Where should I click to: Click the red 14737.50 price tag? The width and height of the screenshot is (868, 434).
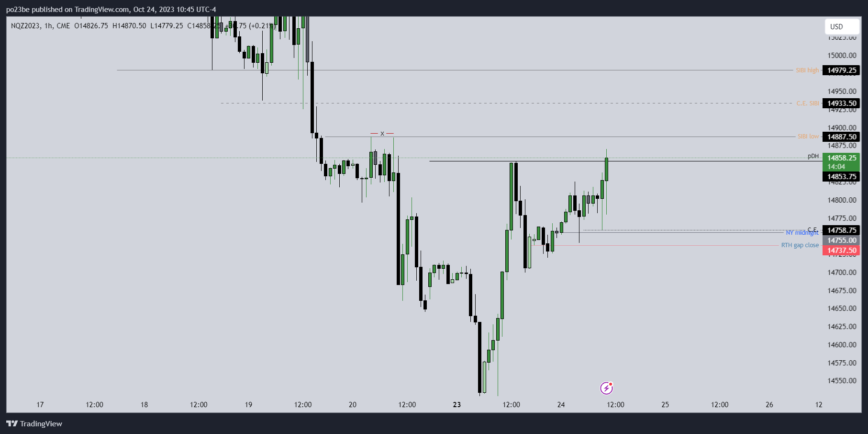841,251
